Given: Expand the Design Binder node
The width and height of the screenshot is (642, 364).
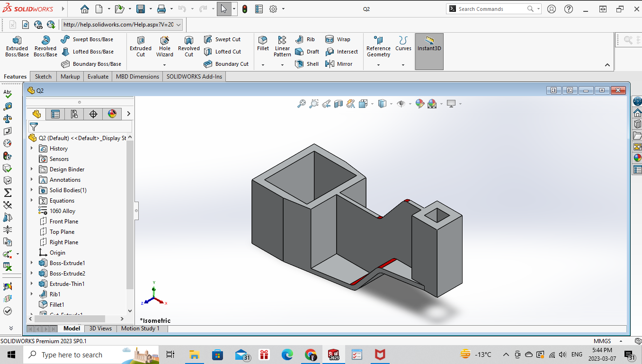Looking at the screenshot, I should pyautogui.click(x=32, y=169).
